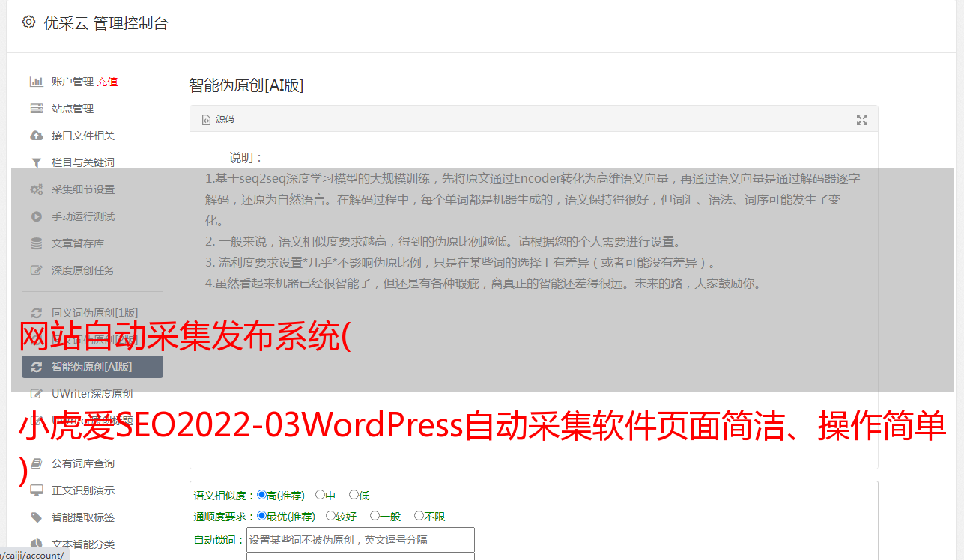Select 不限 for 通顺度要求
The height and width of the screenshot is (560, 964).
[x=419, y=516]
